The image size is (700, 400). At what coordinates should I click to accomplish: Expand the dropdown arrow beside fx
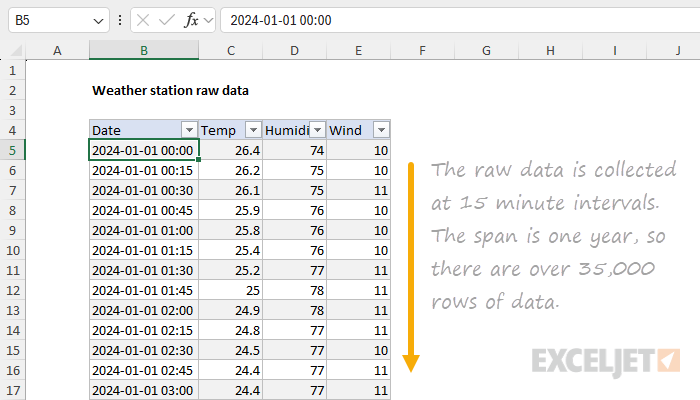[208, 21]
